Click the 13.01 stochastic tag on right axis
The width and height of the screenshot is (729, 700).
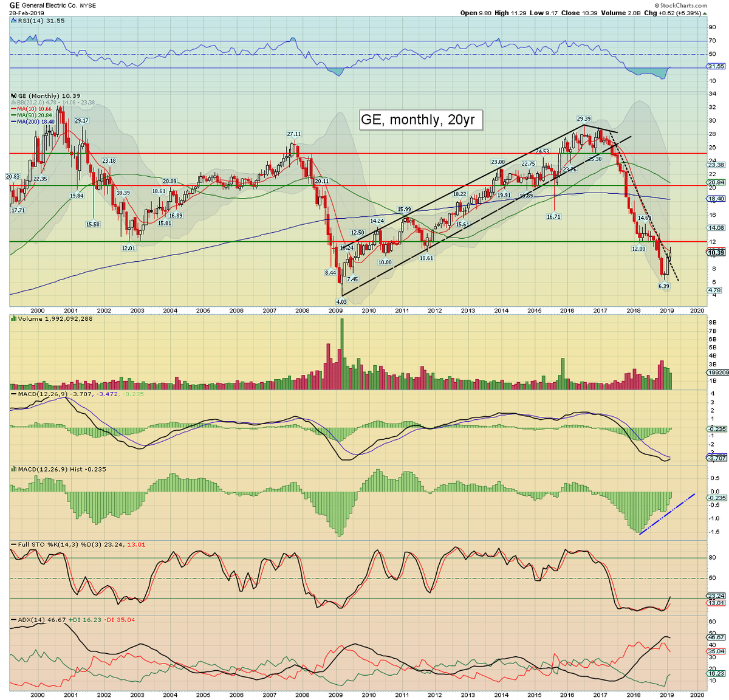[717, 603]
